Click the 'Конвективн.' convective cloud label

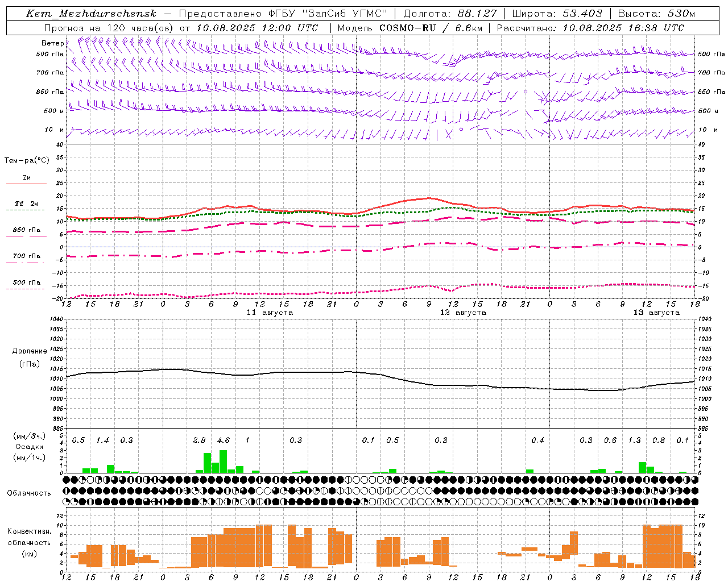pos(30,531)
